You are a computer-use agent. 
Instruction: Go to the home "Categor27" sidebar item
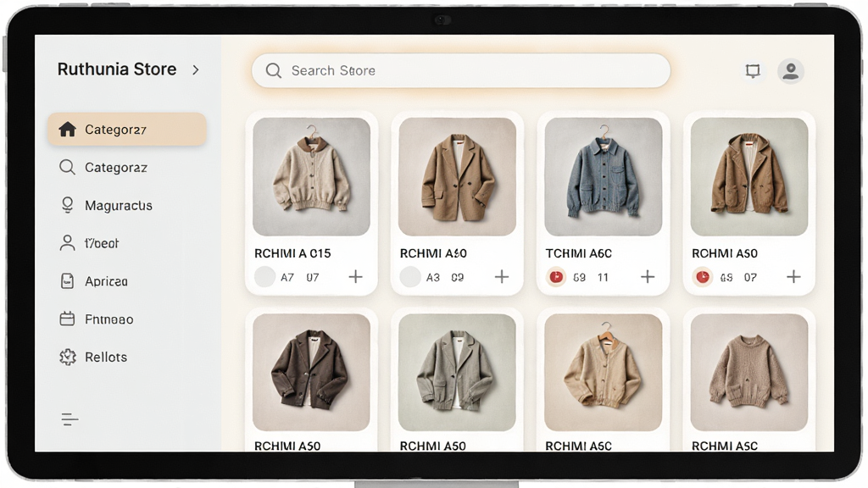[x=127, y=130]
